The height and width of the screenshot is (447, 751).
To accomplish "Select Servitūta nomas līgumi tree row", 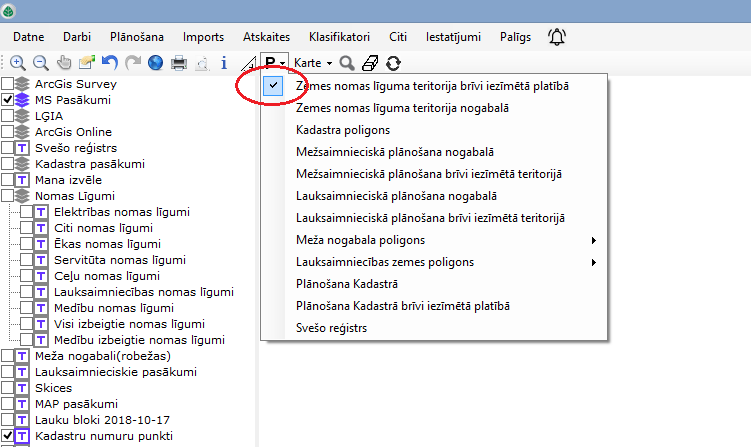I will [120, 260].
